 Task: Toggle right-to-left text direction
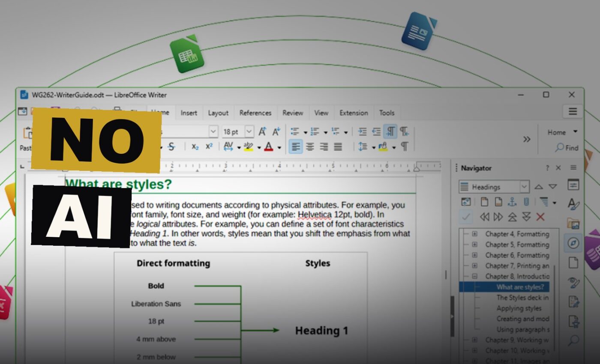point(404,131)
